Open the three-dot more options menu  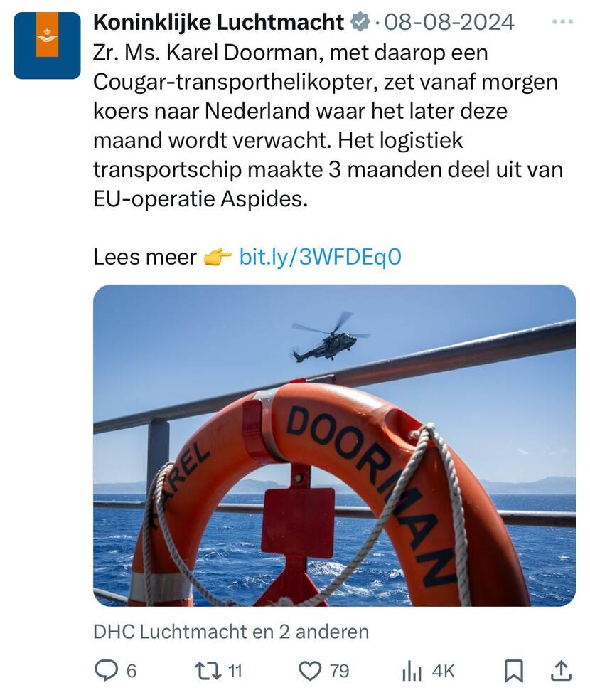point(562,21)
